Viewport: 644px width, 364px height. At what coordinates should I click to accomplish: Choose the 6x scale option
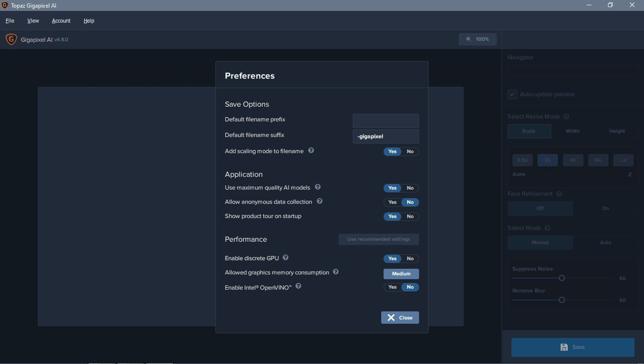click(598, 160)
